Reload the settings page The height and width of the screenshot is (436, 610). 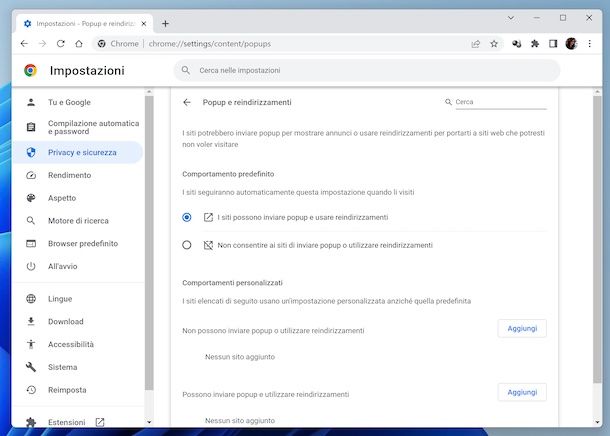coord(61,44)
